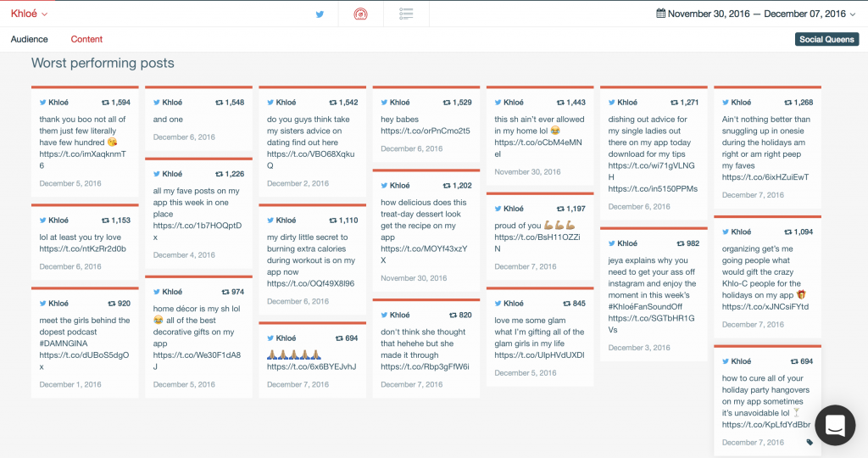Click the treat-day dessert recipe post
868x458 pixels.
426,226
